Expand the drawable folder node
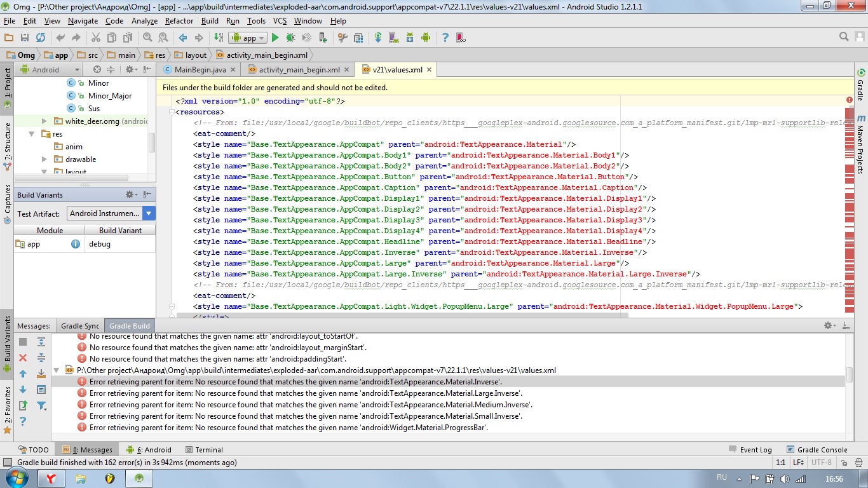This screenshot has height=488, width=868. [x=44, y=159]
